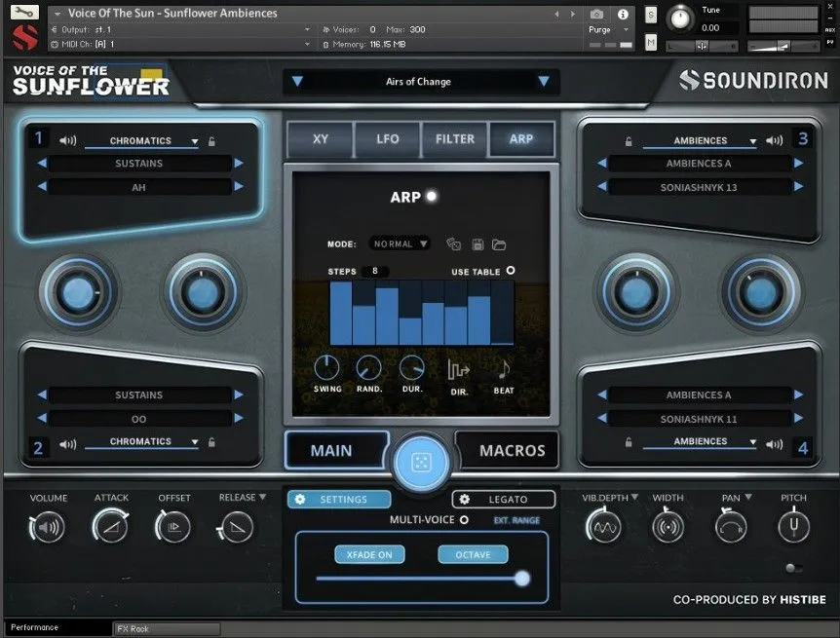Click the arp beat note icon
840x638 pixels.
(x=504, y=369)
